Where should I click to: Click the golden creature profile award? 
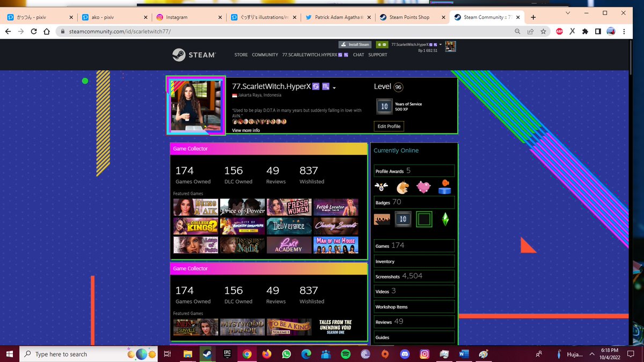pos(402,187)
